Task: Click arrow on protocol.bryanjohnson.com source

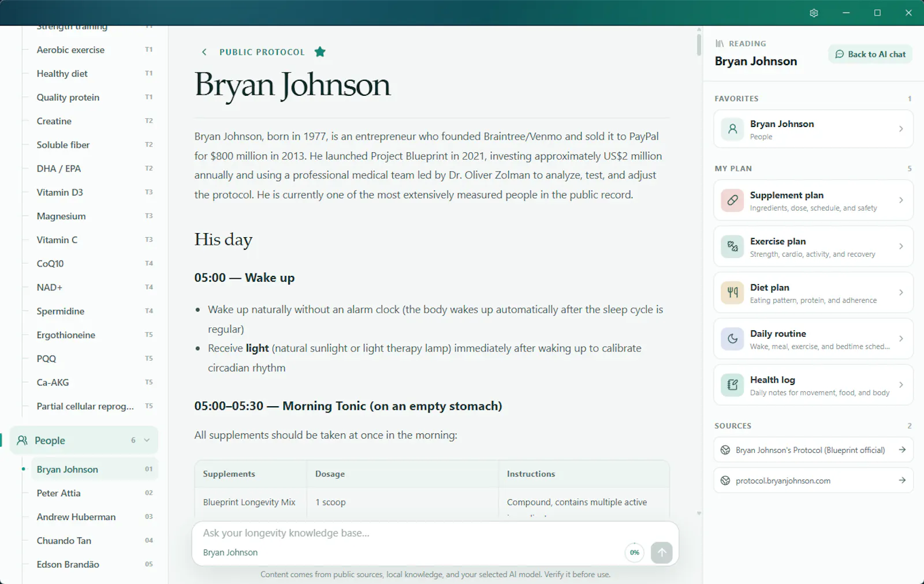Action: (x=902, y=481)
